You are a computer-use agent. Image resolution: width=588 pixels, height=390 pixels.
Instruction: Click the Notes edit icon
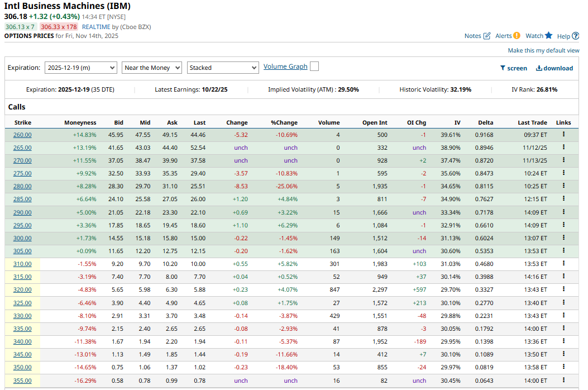click(486, 36)
